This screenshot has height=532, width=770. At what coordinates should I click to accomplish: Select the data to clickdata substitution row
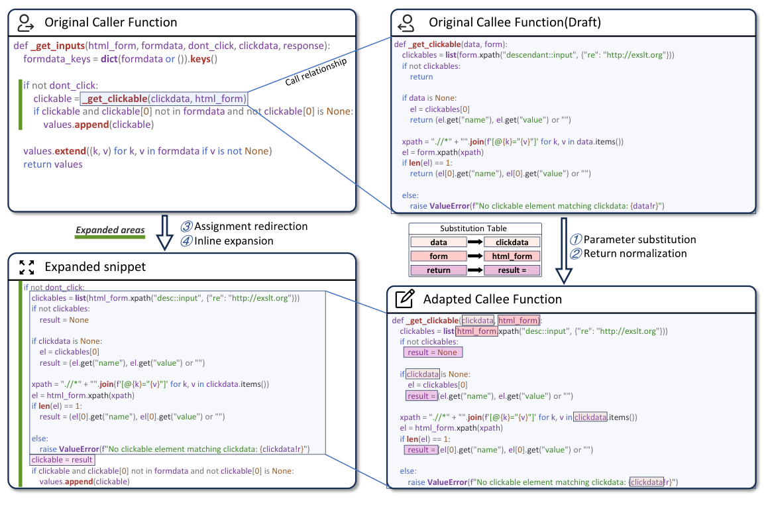coord(474,242)
